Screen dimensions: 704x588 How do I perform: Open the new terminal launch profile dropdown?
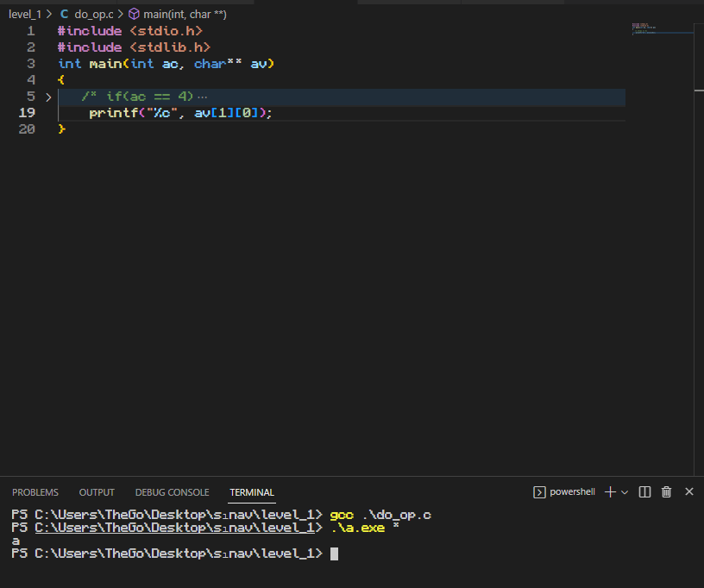[625, 492]
